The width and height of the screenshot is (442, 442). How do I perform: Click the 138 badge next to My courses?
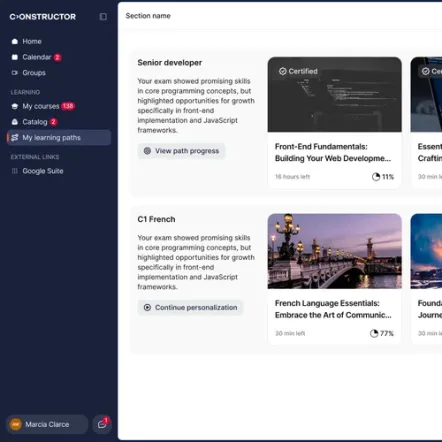(x=68, y=106)
